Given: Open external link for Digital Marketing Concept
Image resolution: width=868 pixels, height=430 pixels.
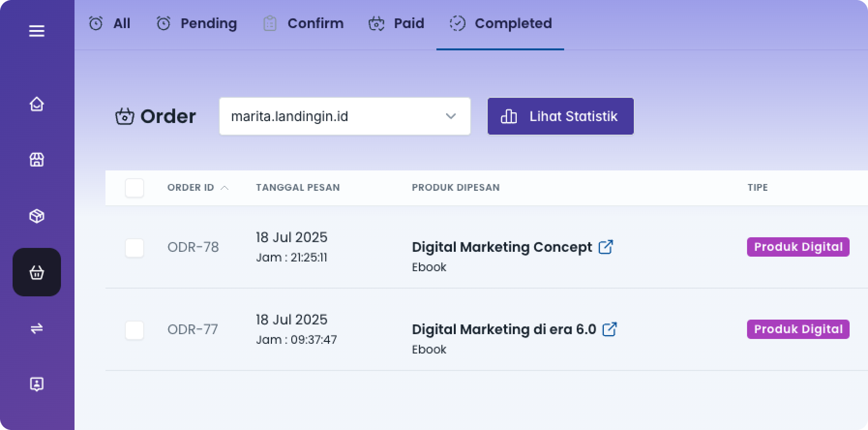Looking at the screenshot, I should (606, 247).
